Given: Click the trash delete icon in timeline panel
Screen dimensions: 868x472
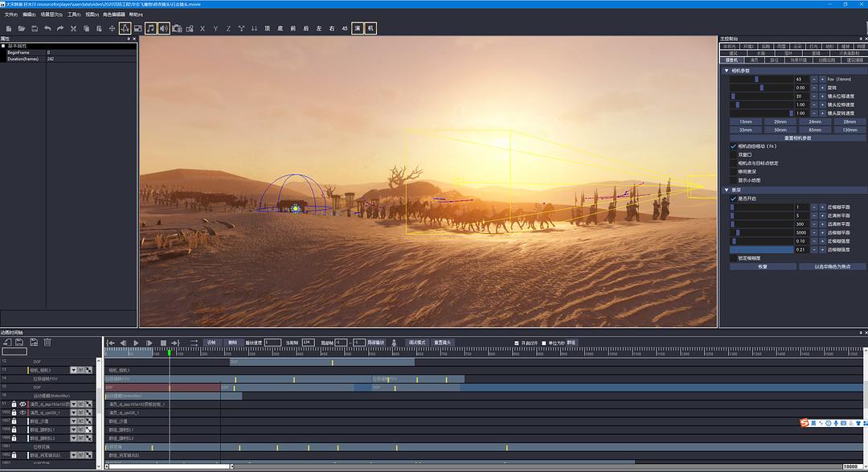Looking at the screenshot, I should click(x=47, y=343).
